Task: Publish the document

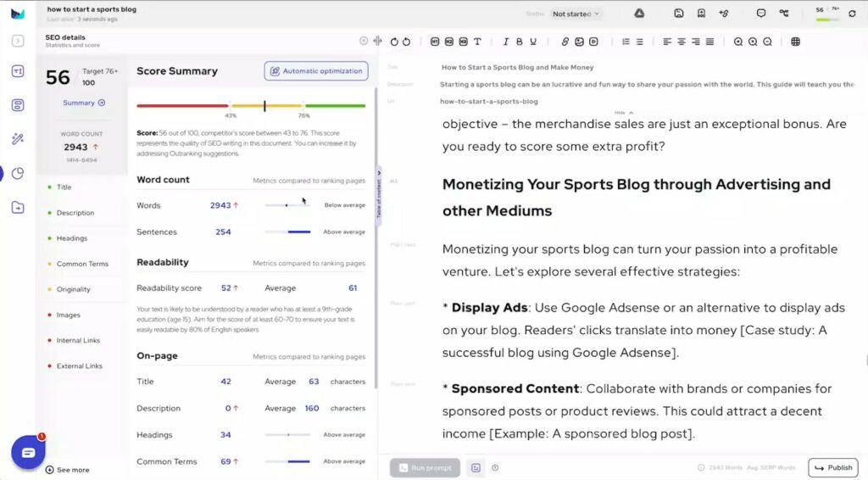Action: click(x=833, y=467)
